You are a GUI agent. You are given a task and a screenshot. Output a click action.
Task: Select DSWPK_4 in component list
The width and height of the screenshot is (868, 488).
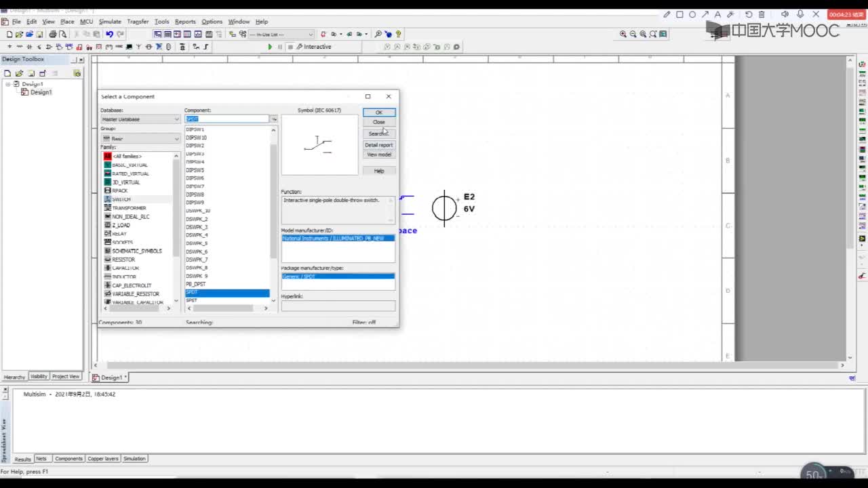tap(197, 235)
